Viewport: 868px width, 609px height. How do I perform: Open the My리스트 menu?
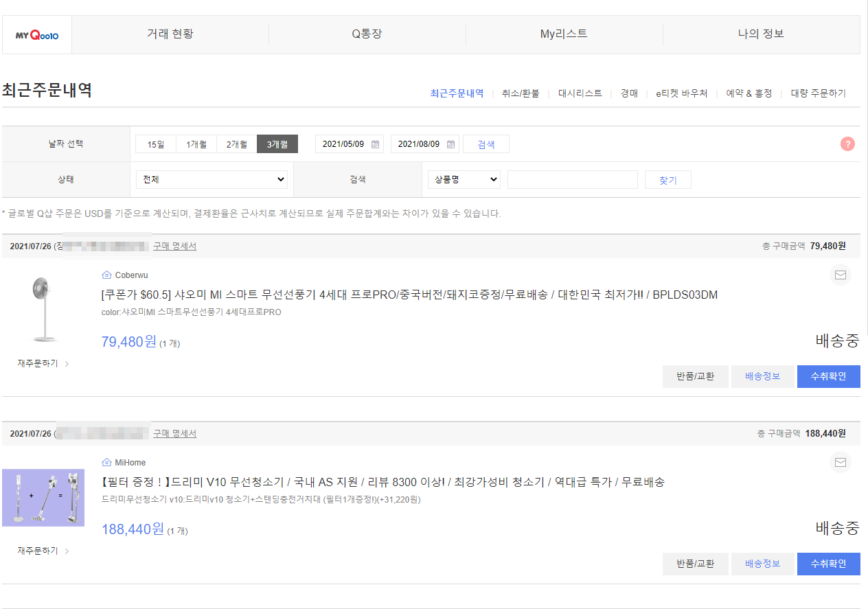(x=564, y=34)
